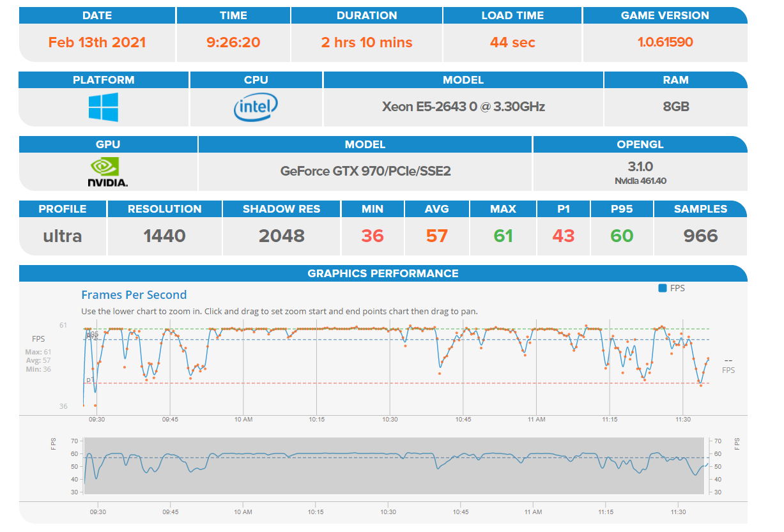Click the OPENGL header cell
This screenshot has height=532, width=784.
(640, 144)
